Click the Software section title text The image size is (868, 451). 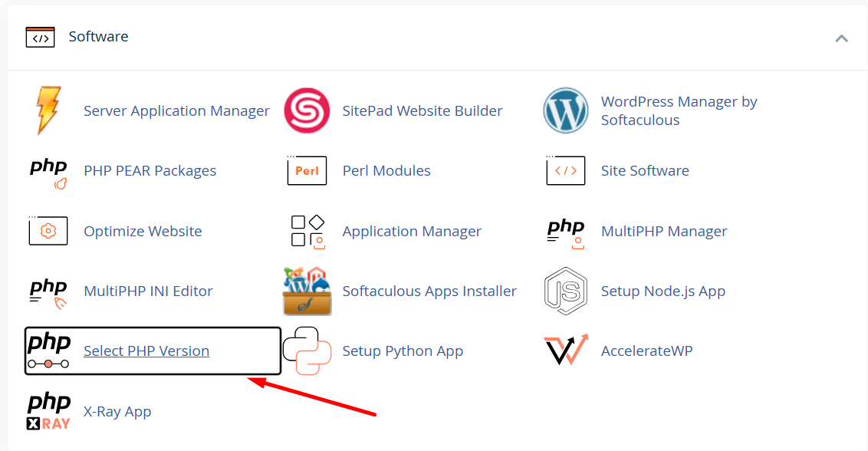(x=99, y=37)
